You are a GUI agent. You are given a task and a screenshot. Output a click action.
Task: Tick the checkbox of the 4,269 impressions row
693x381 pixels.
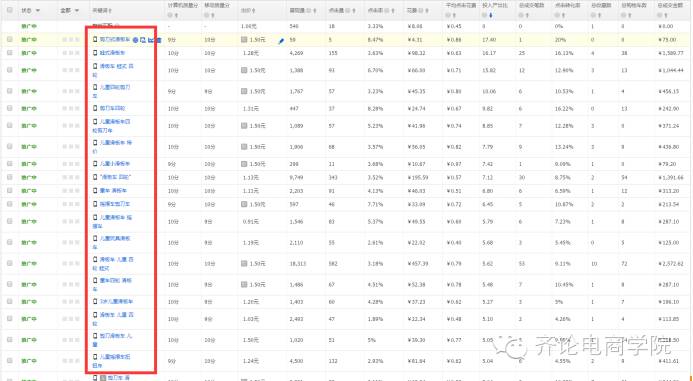[x=10, y=53]
